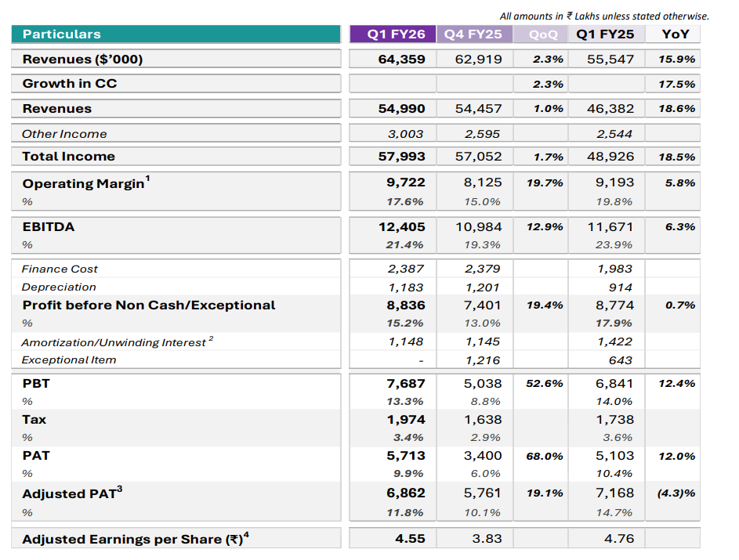Click the 52.6% PBT QoQ change
The width and height of the screenshot is (739, 560).
point(545,383)
